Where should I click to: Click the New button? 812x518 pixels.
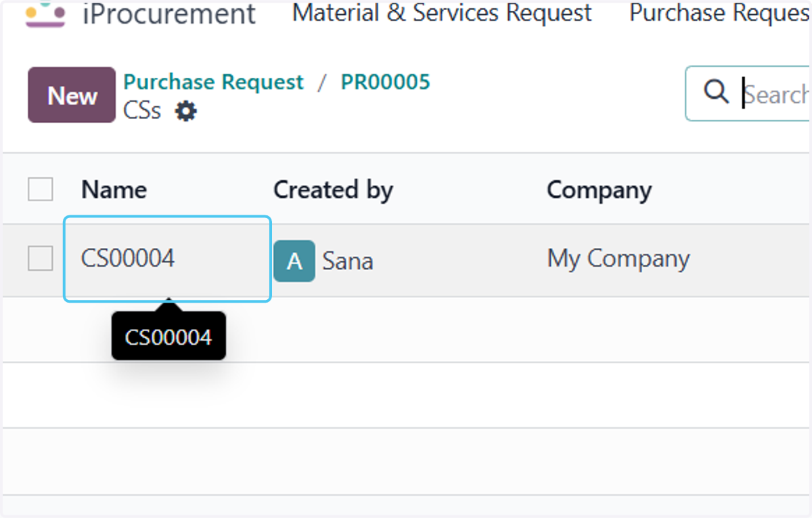click(x=72, y=95)
